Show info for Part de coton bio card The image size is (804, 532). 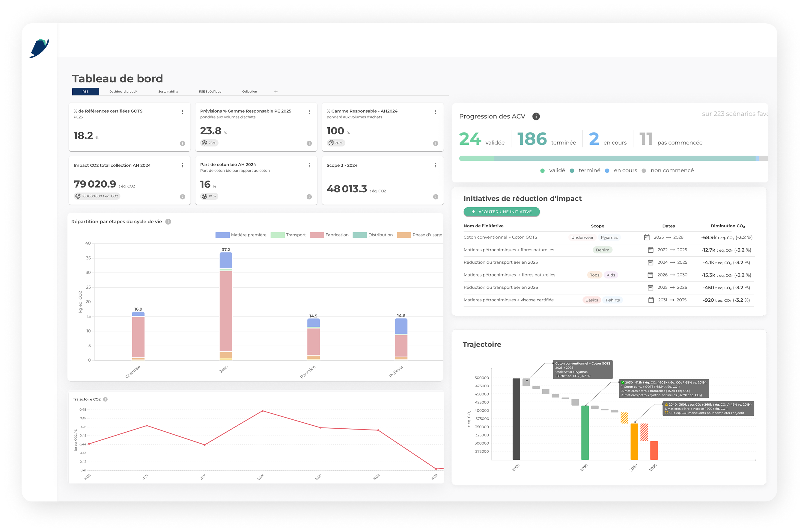click(309, 197)
